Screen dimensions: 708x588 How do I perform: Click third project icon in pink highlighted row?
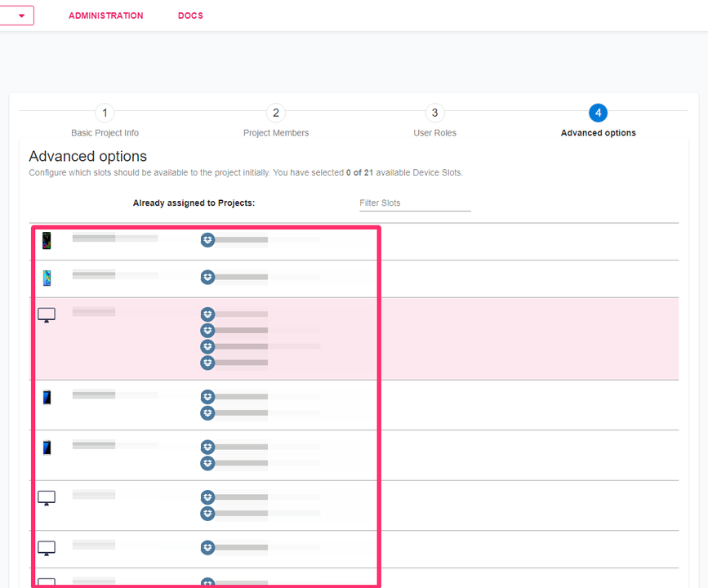(207, 346)
